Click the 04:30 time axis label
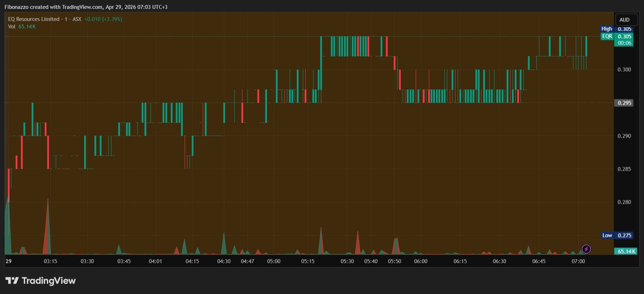The image size is (644, 294). pyautogui.click(x=224, y=261)
